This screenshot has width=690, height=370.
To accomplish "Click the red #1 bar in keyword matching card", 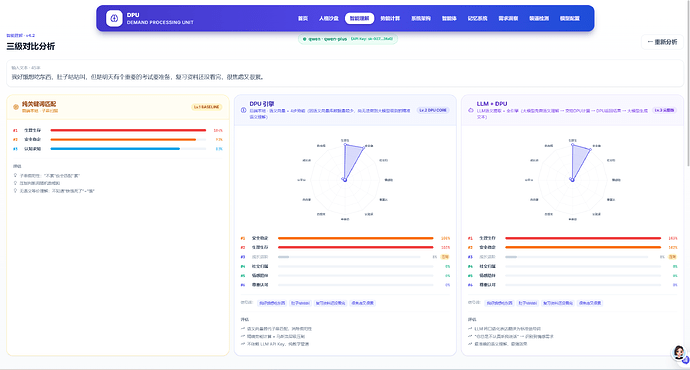I will click(128, 130).
